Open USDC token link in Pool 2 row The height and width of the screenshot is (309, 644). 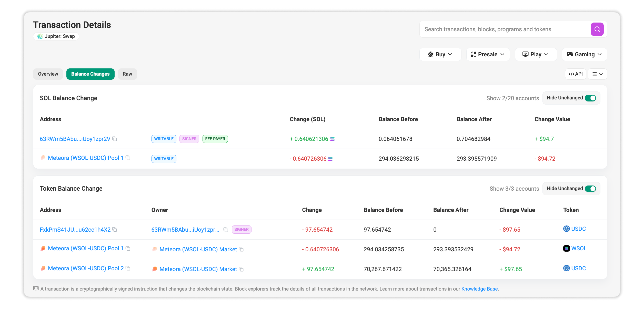(x=578, y=269)
